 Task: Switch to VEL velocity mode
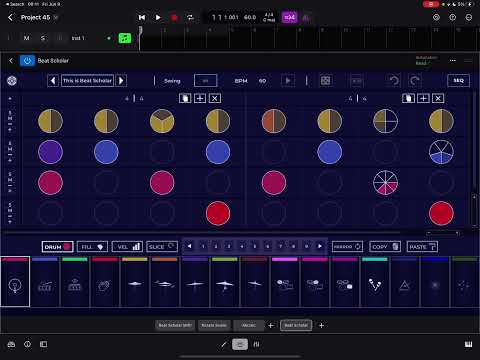pos(127,247)
